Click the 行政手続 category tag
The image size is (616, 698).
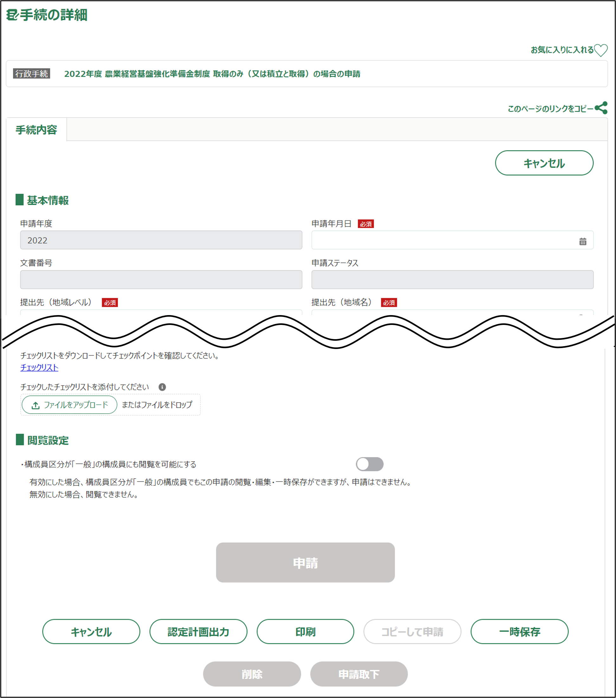(31, 74)
